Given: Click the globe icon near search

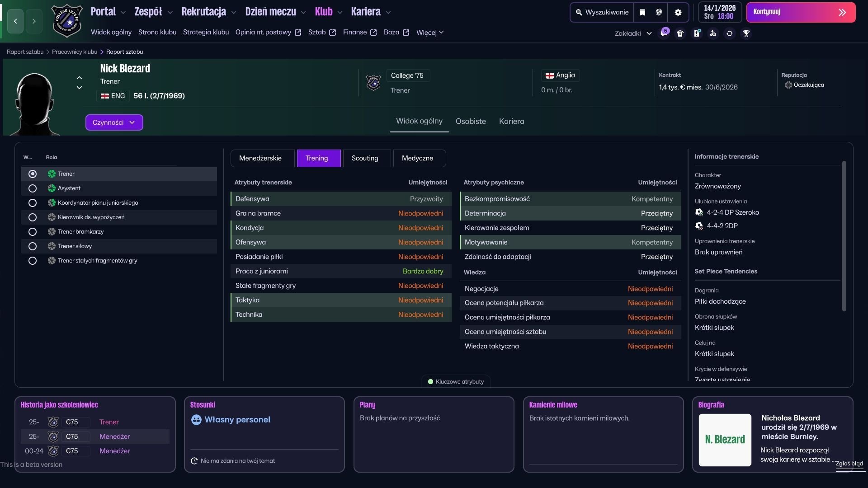Looking at the screenshot, I should click(x=659, y=13).
